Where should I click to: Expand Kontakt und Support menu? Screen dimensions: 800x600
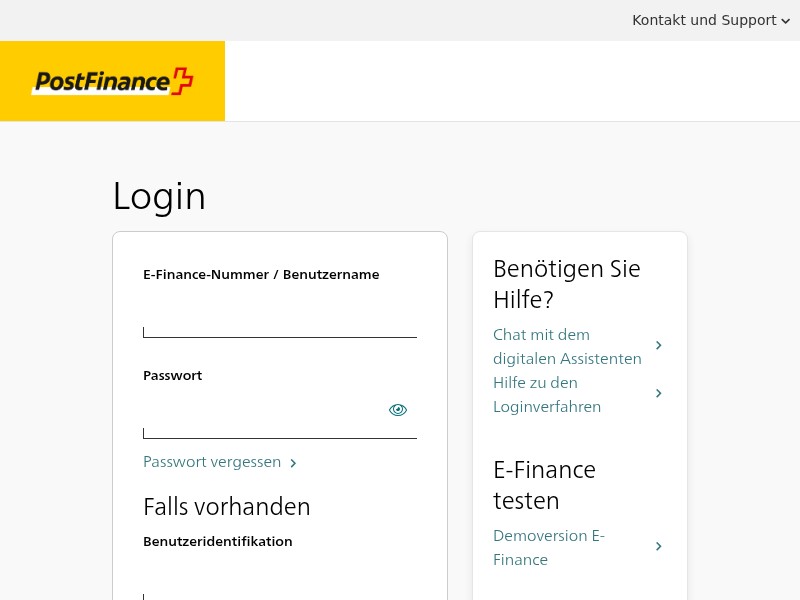pos(711,20)
